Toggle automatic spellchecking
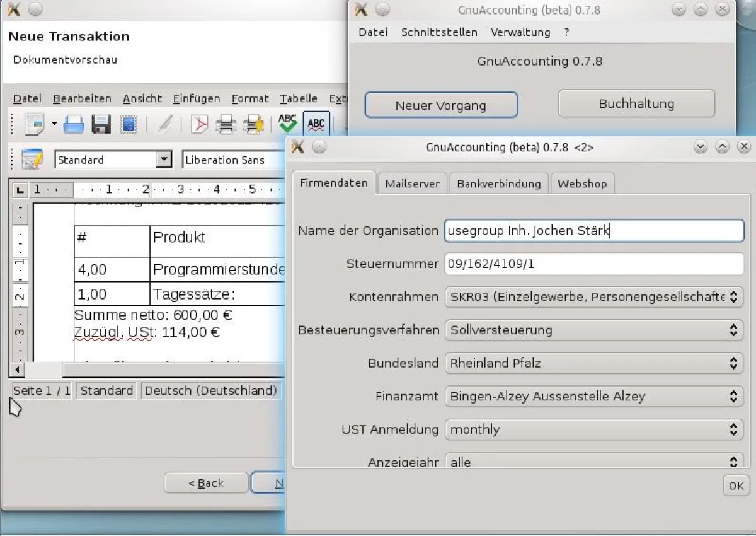This screenshot has width=756, height=536. coord(316,124)
